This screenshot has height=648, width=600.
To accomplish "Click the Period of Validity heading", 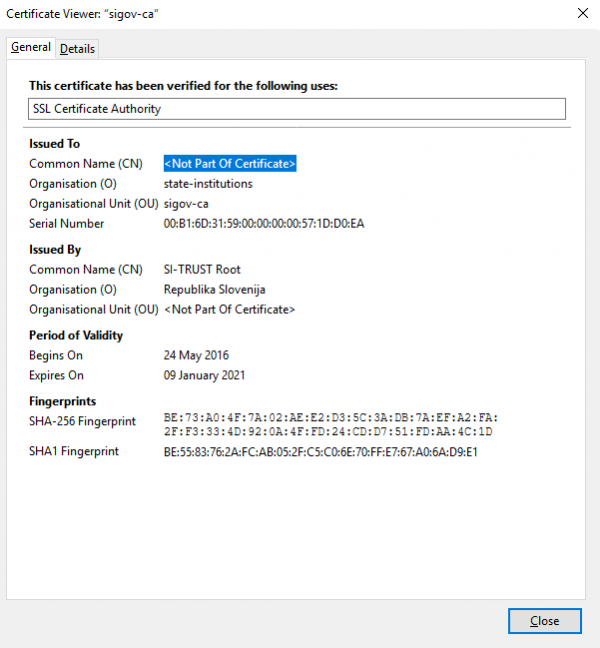I will pyautogui.click(x=76, y=335).
